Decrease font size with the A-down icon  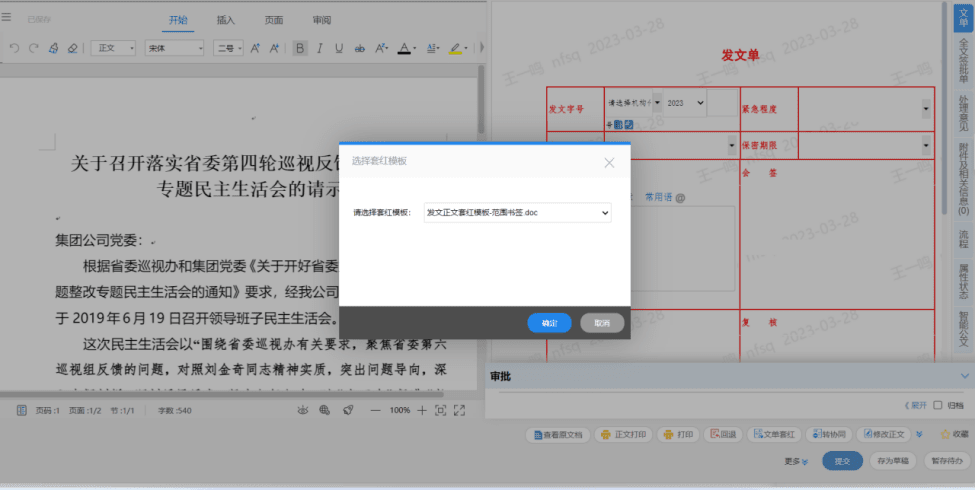[x=274, y=48]
